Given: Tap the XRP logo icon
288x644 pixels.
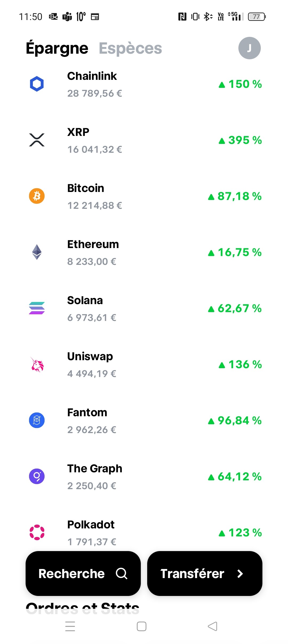Looking at the screenshot, I should 37,140.
